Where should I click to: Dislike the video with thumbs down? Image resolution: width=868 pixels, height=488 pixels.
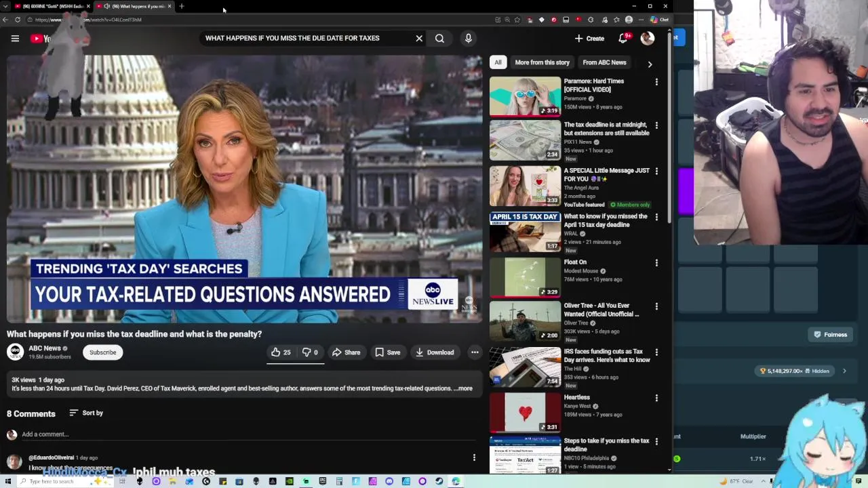click(310, 352)
